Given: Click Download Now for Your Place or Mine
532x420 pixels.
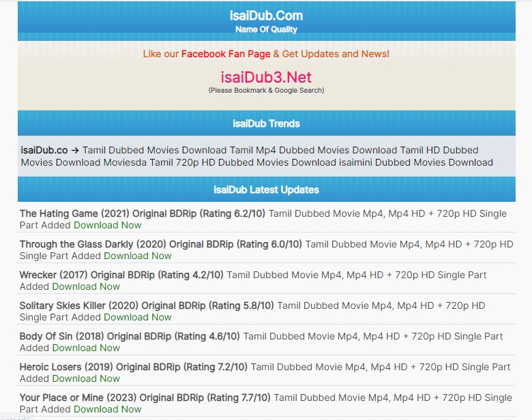Looking at the screenshot, I should [x=107, y=410].
